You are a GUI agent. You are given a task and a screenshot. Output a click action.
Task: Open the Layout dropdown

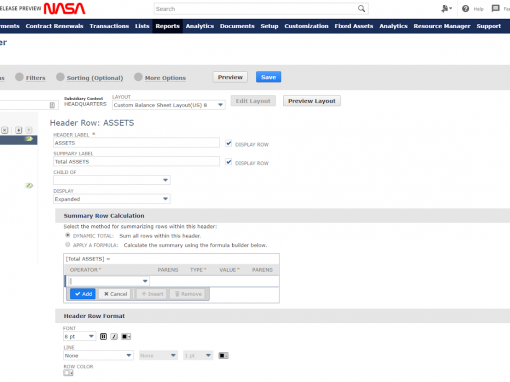tap(169, 105)
